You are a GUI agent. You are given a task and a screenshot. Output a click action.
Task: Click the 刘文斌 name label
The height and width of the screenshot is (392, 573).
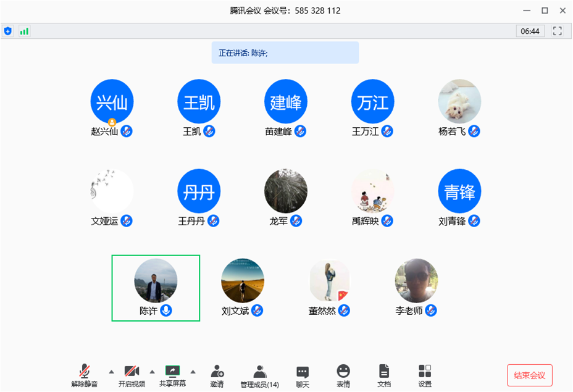click(x=235, y=311)
